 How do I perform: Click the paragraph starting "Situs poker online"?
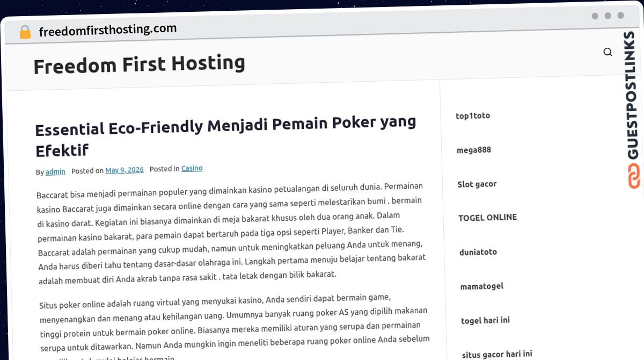(235, 328)
